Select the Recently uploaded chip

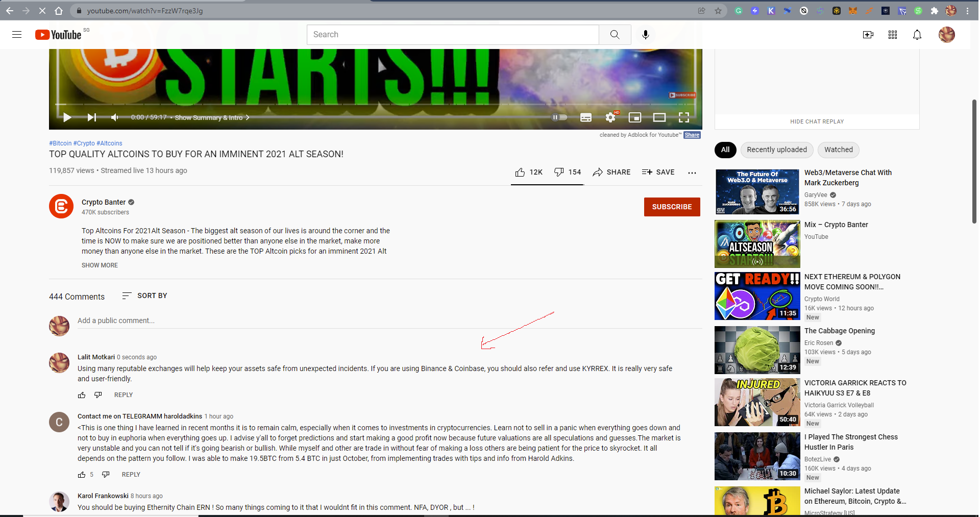777,150
